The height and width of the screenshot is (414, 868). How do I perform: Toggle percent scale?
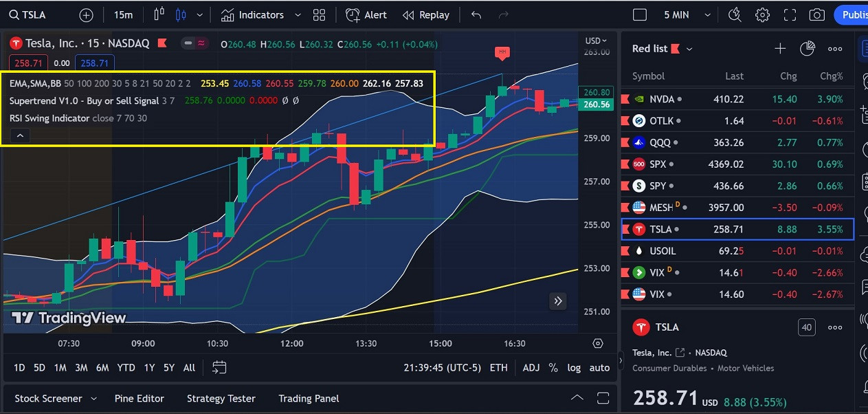pyautogui.click(x=553, y=368)
